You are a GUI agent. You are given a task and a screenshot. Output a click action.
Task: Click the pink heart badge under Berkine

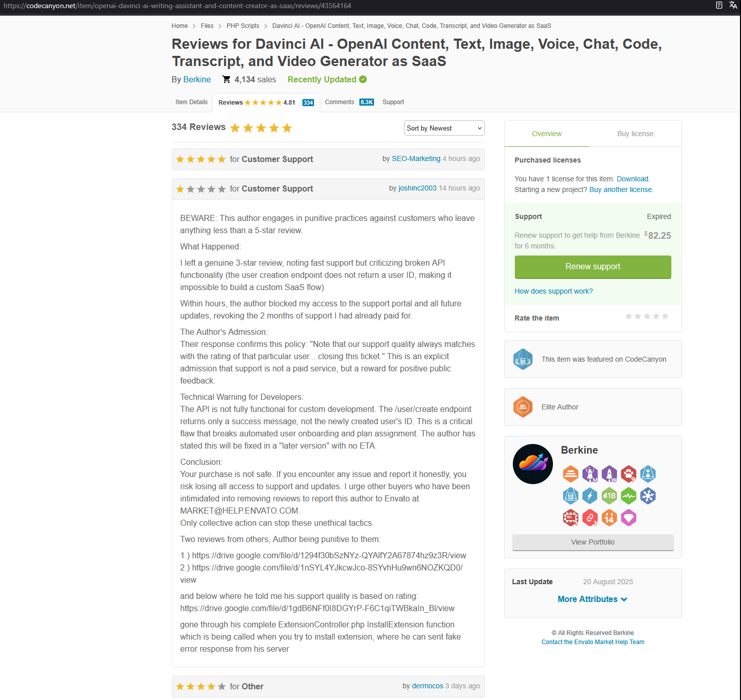[x=629, y=518]
